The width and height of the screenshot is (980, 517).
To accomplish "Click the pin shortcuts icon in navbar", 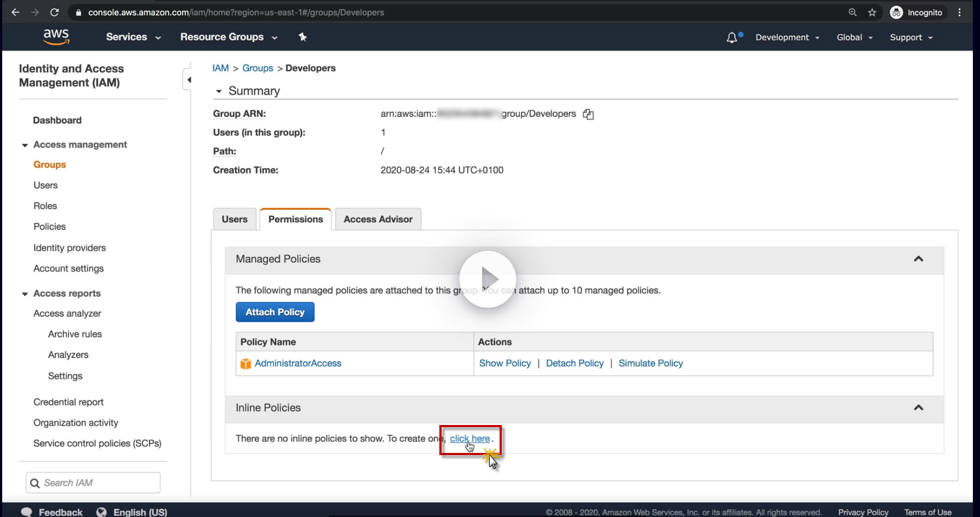I will (303, 37).
